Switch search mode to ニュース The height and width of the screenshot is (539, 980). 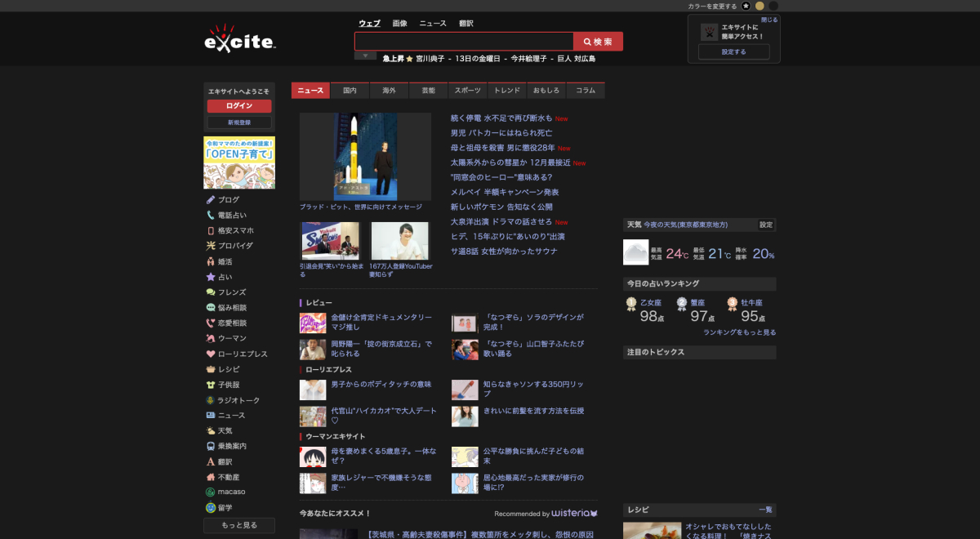433,23
